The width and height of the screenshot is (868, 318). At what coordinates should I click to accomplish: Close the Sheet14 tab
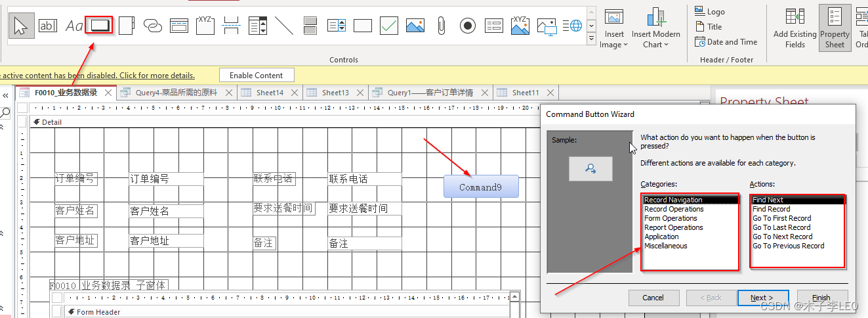pos(293,93)
